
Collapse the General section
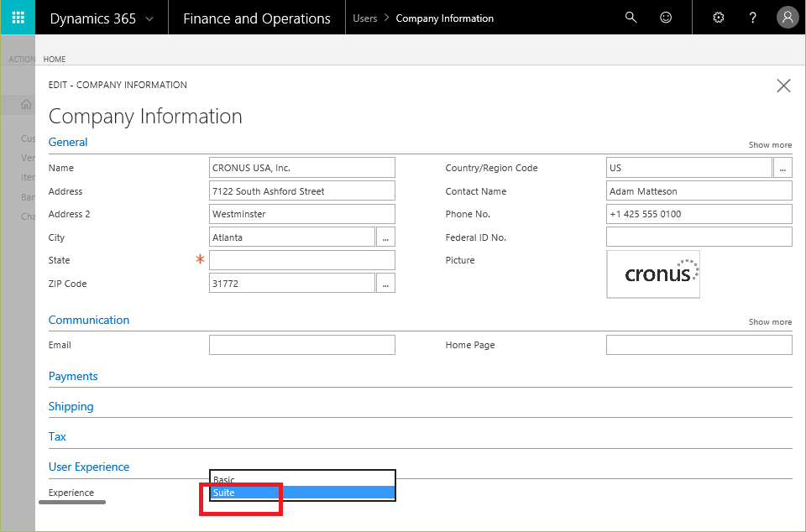68,143
